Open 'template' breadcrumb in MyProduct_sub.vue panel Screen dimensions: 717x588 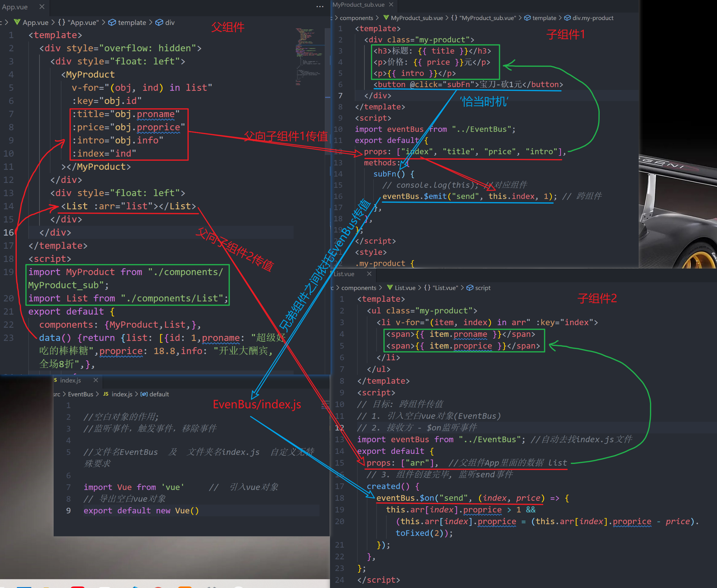pos(544,18)
